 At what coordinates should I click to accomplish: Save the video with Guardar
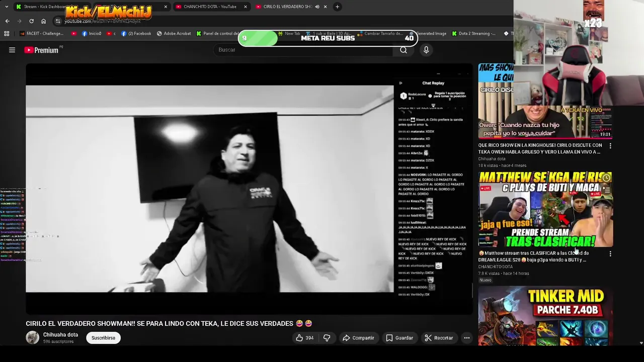[399, 338]
